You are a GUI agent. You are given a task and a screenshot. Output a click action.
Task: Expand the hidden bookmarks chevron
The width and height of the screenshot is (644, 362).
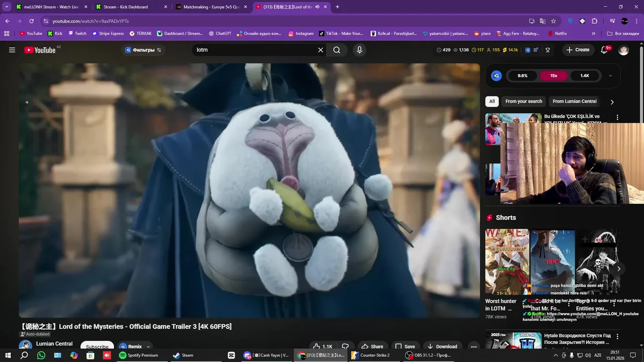594,34
